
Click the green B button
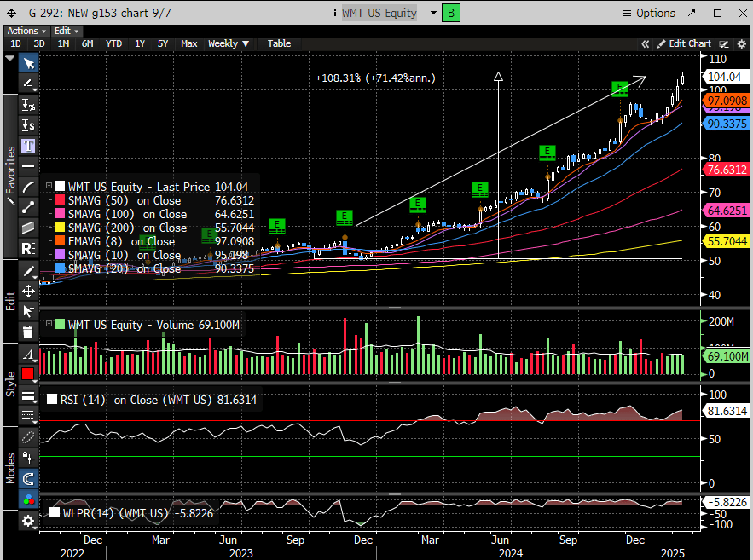pyautogui.click(x=451, y=13)
